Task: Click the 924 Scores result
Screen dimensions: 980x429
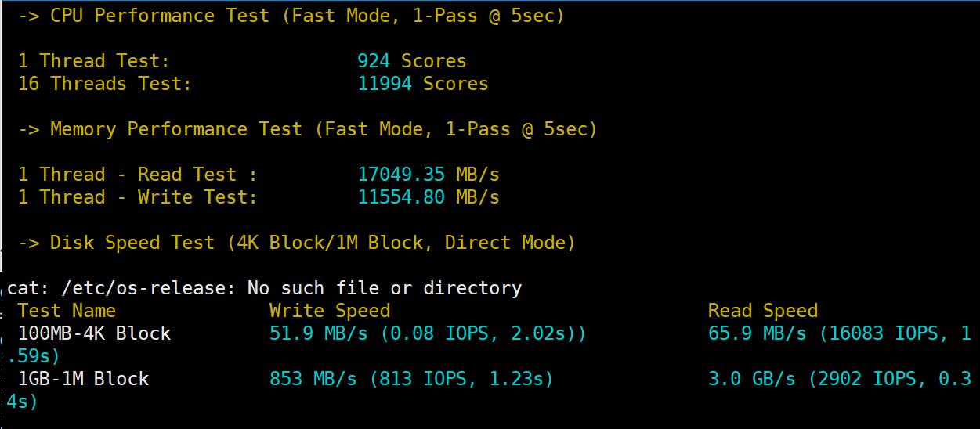Action: coord(411,61)
